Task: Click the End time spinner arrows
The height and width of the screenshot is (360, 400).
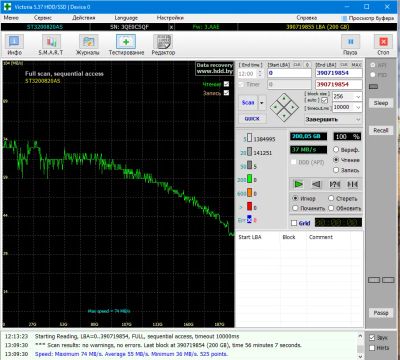Action: tap(260, 73)
